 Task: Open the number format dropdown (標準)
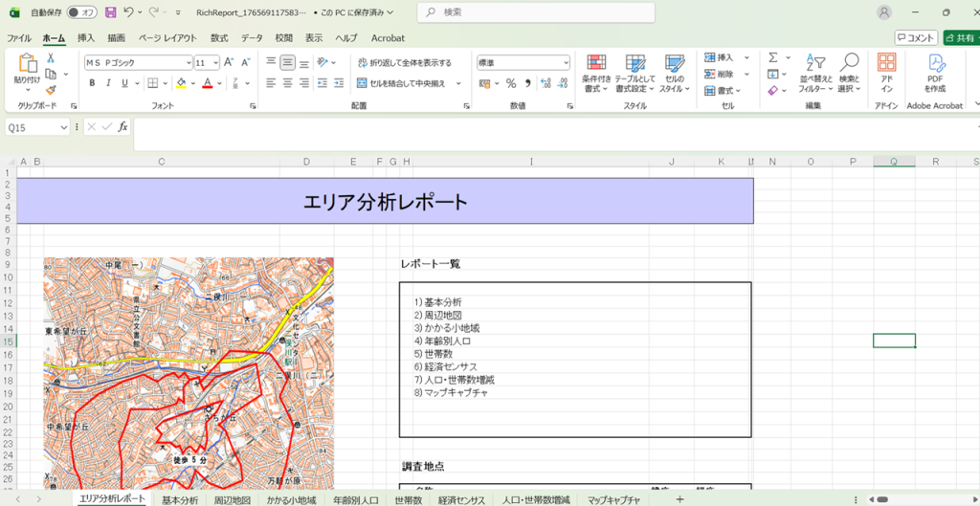tap(566, 62)
